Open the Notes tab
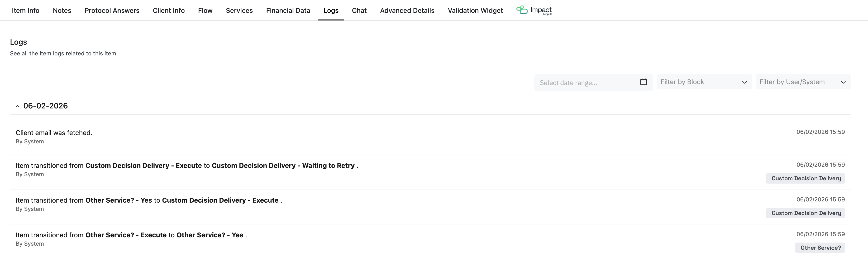Viewport: 868px width, 263px height. [x=62, y=10]
